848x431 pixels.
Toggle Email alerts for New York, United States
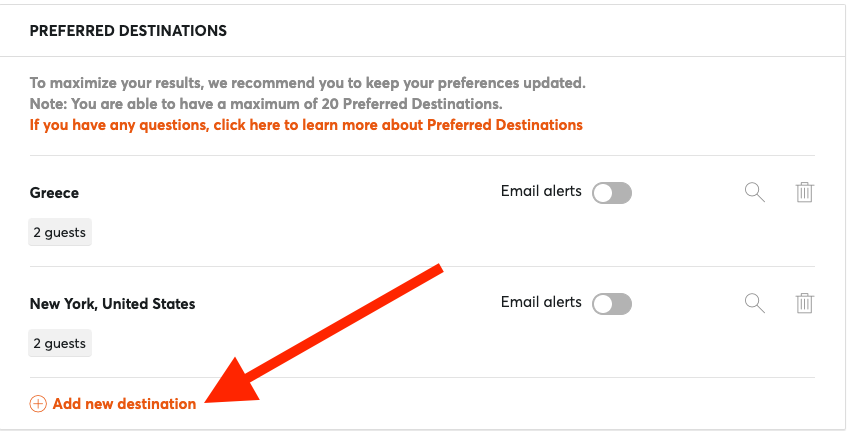click(612, 303)
